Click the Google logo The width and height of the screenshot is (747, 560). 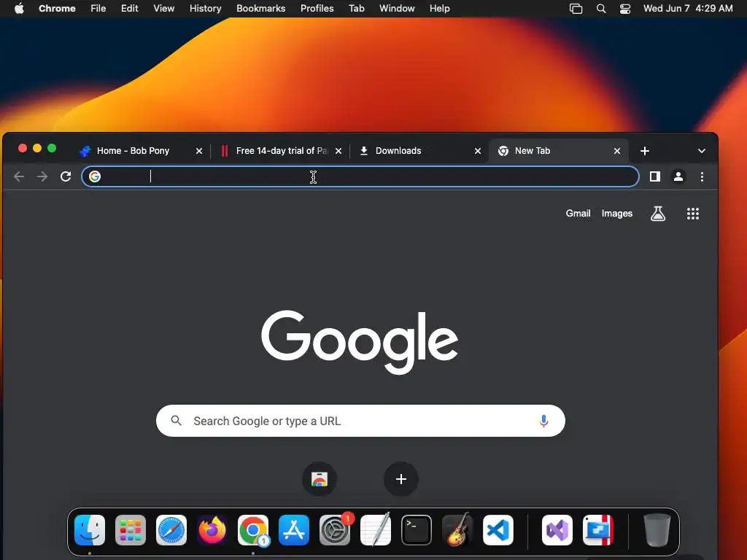pyautogui.click(x=360, y=342)
